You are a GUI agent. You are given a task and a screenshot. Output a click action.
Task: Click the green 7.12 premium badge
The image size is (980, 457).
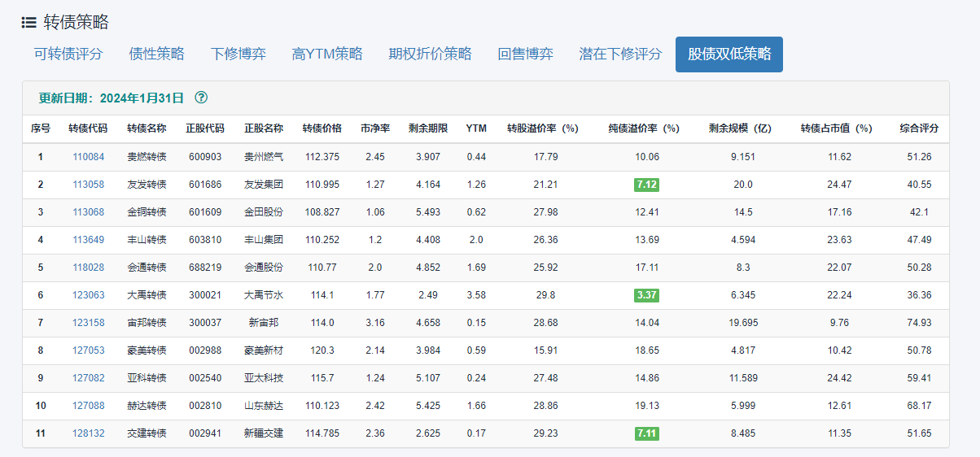647,185
